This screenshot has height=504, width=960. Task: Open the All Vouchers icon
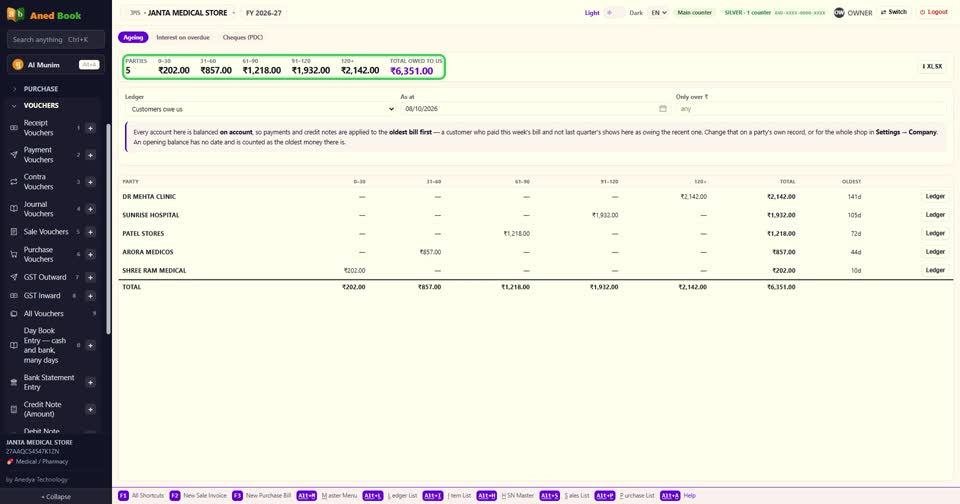[x=13, y=314]
